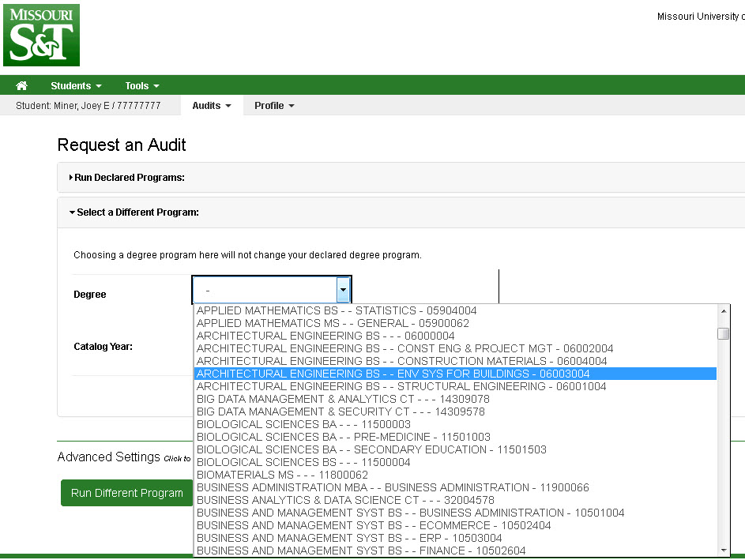This screenshot has height=560, width=745.
Task: Select BUSINESS ANALYTICS & DATA SCIENCE CT
Action: pyautogui.click(x=455, y=500)
